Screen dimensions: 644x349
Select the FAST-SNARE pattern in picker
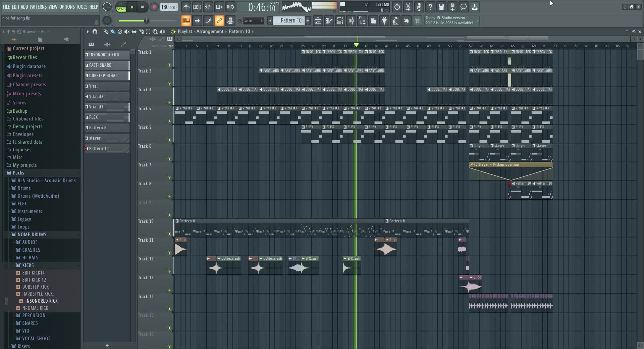pyautogui.click(x=106, y=65)
